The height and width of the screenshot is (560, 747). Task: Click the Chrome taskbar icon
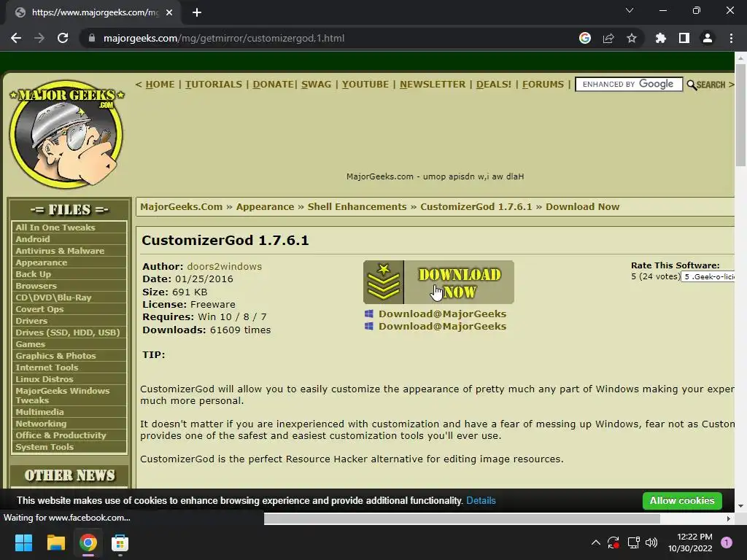[88, 542]
